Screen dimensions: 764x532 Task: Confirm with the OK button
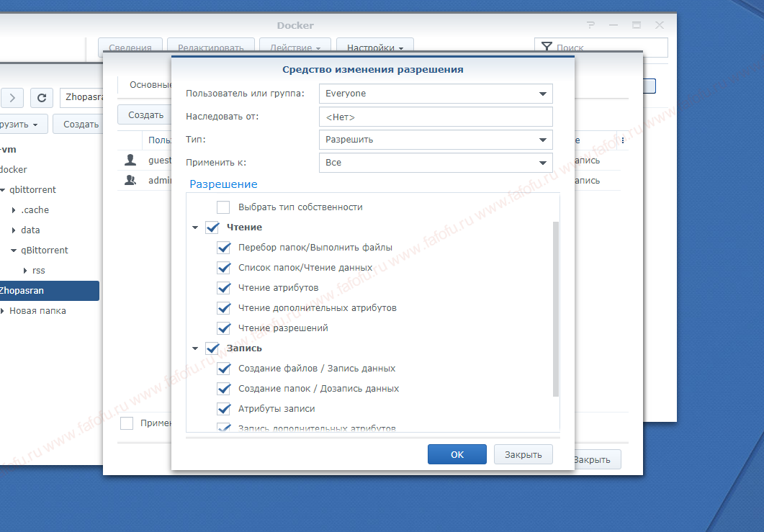pyautogui.click(x=457, y=454)
